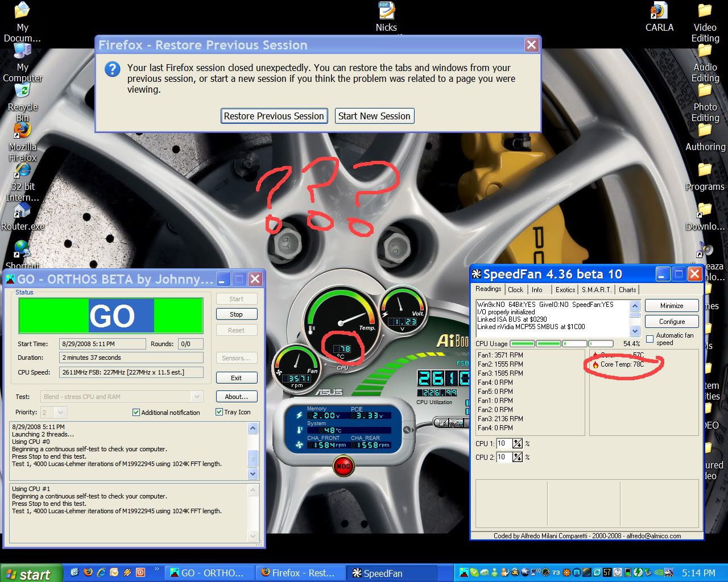Open the S.M.A.R.T. tab in SpeedFan
728x582 pixels.
click(596, 290)
